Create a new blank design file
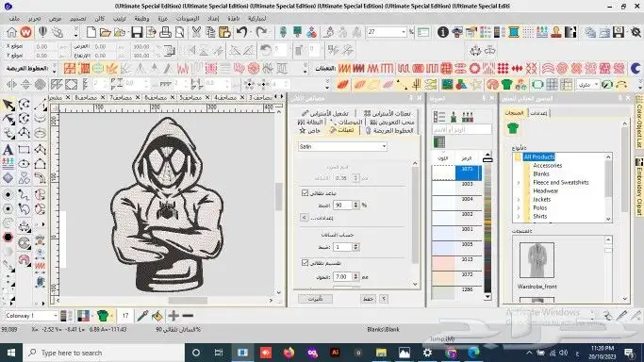The image size is (644, 362). [91, 32]
